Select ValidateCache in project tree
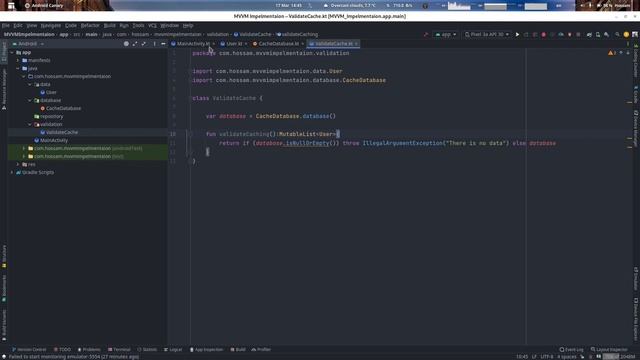This screenshot has width=640, height=360. (x=59, y=132)
